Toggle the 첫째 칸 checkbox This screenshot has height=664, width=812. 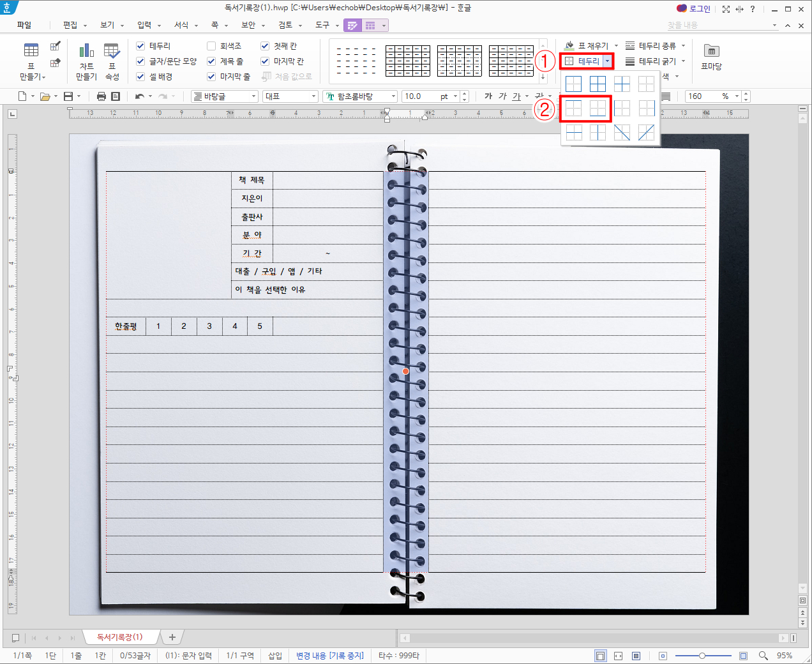(x=265, y=46)
